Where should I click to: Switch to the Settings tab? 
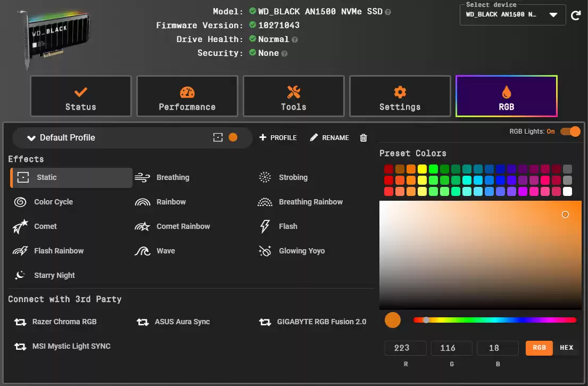click(400, 96)
